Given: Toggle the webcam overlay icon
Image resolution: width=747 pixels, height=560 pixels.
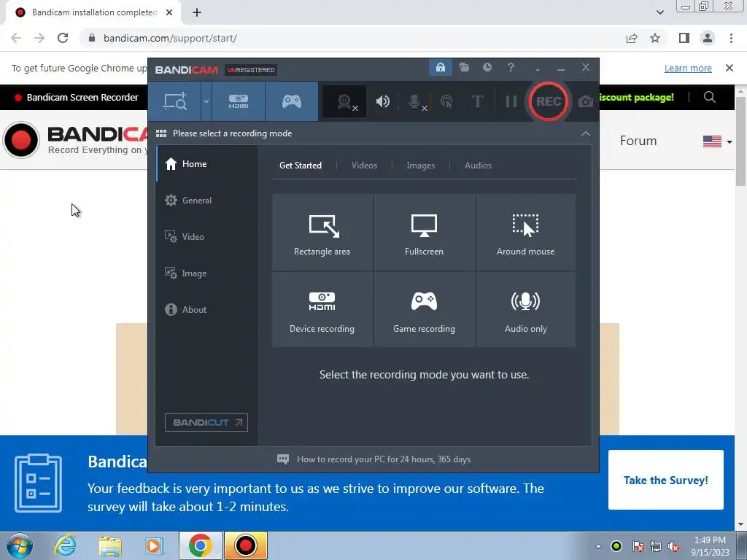Looking at the screenshot, I should click(x=345, y=101).
